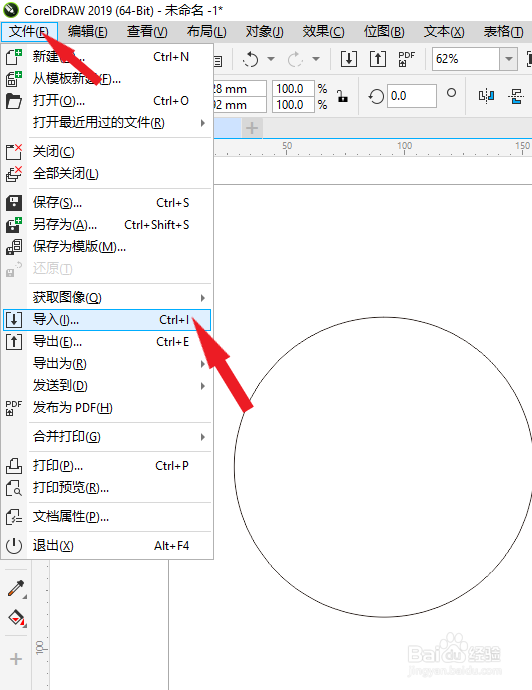Click the Import button on standard toolbar

[349, 59]
